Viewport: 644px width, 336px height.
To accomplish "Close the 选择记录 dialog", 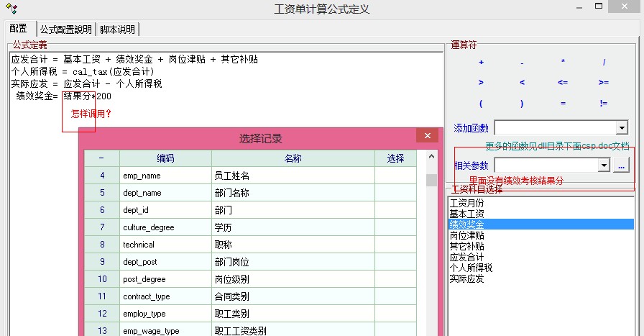I will 428,136.
